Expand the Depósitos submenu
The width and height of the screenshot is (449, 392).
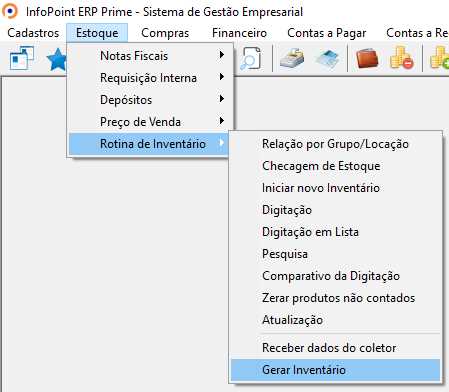148,100
